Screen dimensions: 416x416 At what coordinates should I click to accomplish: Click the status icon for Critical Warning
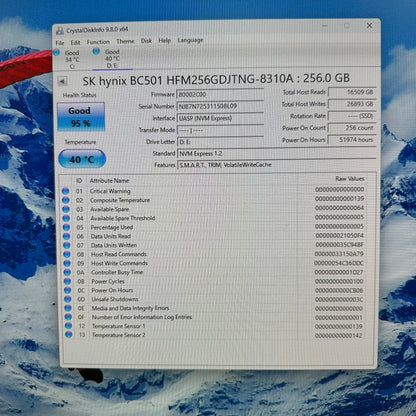point(65,191)
